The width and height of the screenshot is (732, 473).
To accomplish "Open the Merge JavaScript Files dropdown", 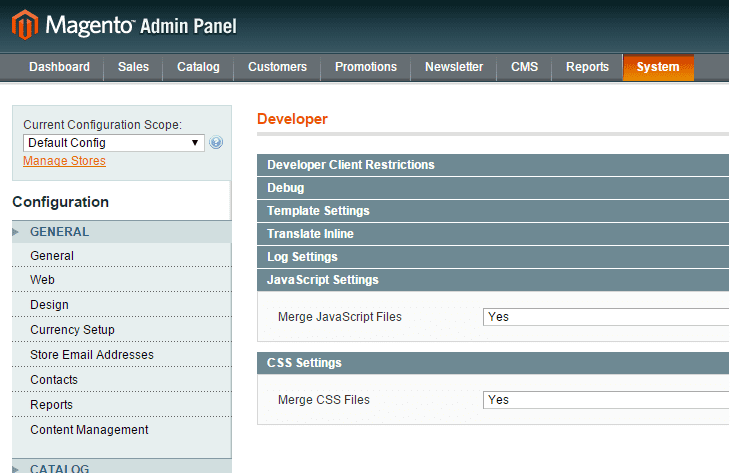I will 606,317.
